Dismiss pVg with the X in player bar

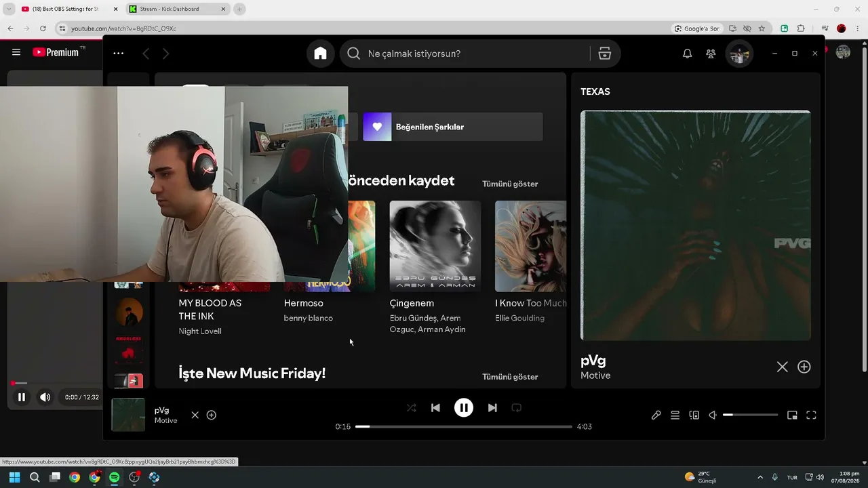[x=195, y=415]
